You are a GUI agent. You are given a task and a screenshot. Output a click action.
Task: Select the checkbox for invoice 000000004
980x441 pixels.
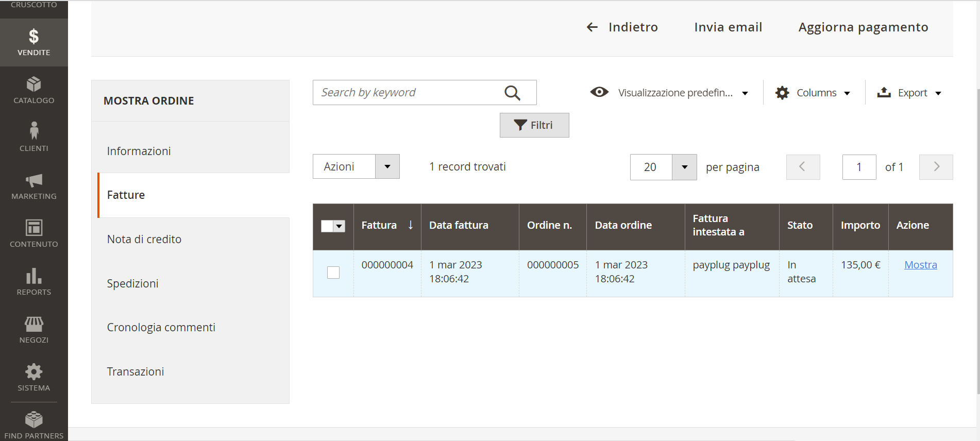click(x=333, y=273)
